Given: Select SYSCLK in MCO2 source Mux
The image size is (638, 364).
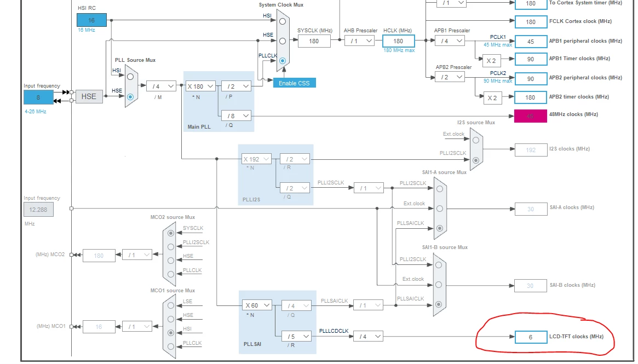Looking at the screenshot, I should pyautogui.click(x=171, y=233).
